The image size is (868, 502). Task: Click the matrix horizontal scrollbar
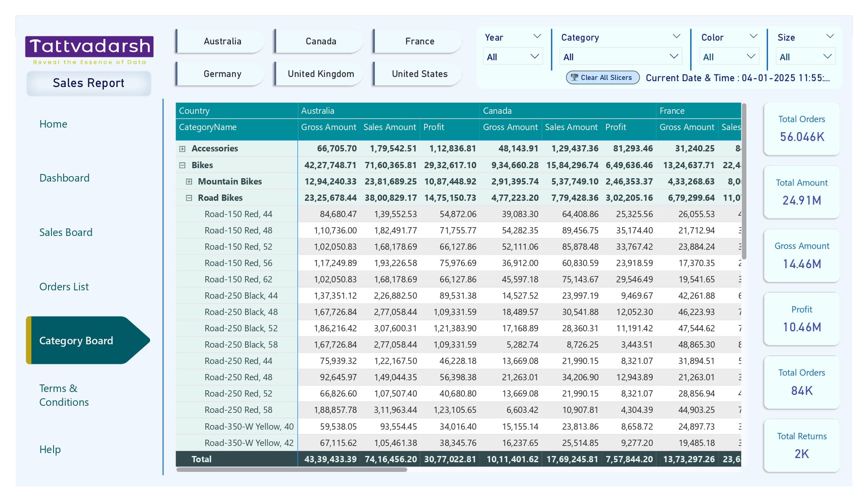[292, 469]
